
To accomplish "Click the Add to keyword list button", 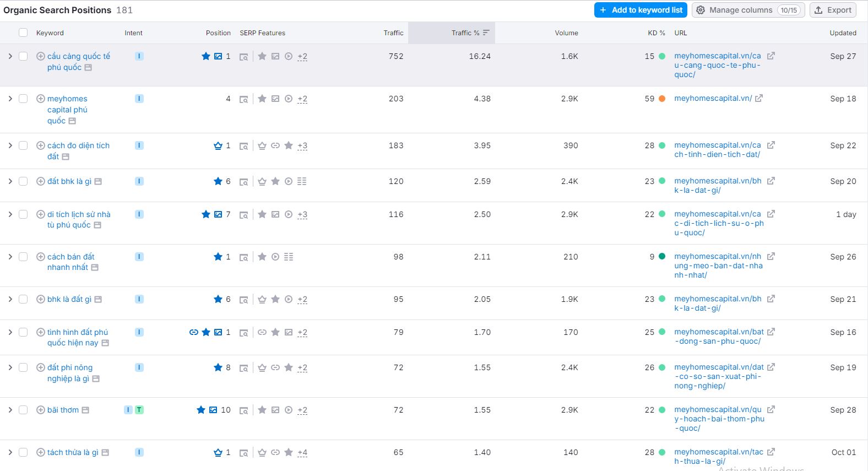I will click(641, 10).
